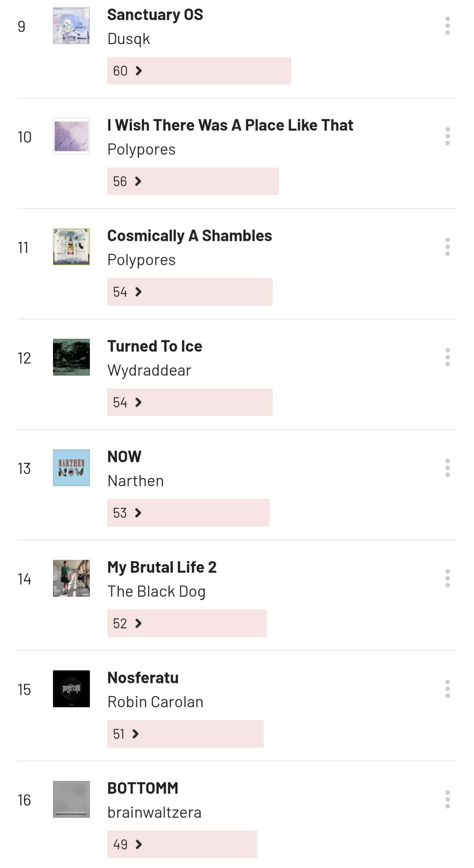Open more options for Sanctuary OS
Image resolution: width=474 pixels, height=868 pixels.
[x=447, y=26]
